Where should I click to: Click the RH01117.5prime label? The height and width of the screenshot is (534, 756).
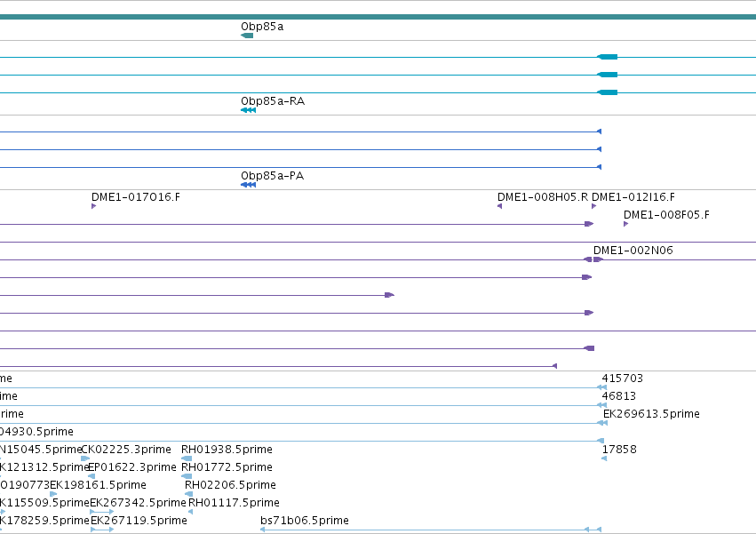pyautogui.click(x=234, y=503)
